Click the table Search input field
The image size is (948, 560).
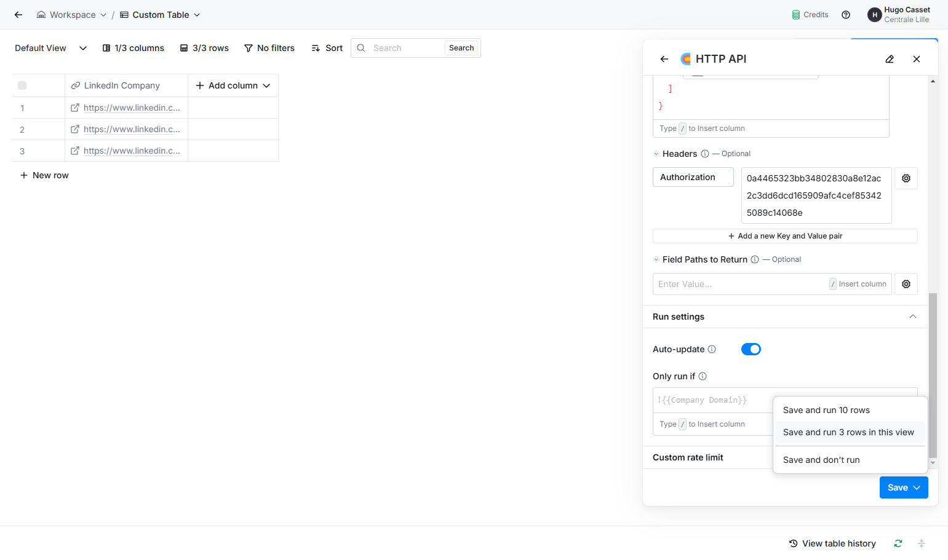pos(407,48)
